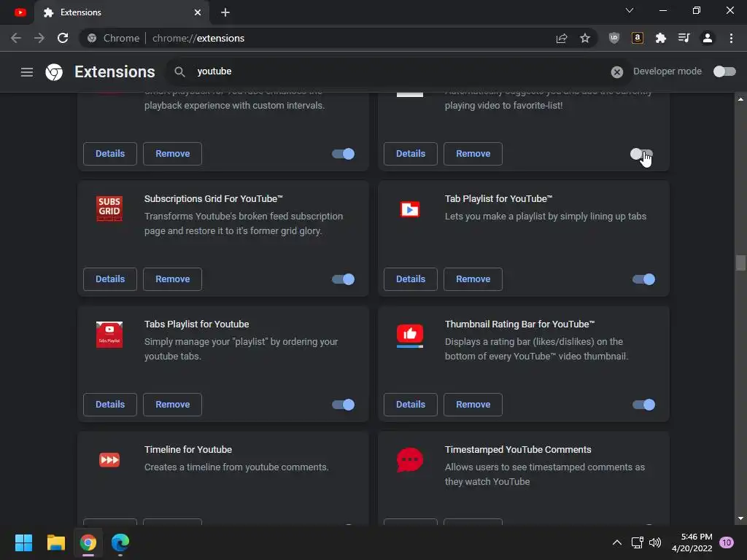Open Details for Thumbnail Rating Bar
Image resolution: width=747 pixels, height=560 pixels.
click(411, 405)
